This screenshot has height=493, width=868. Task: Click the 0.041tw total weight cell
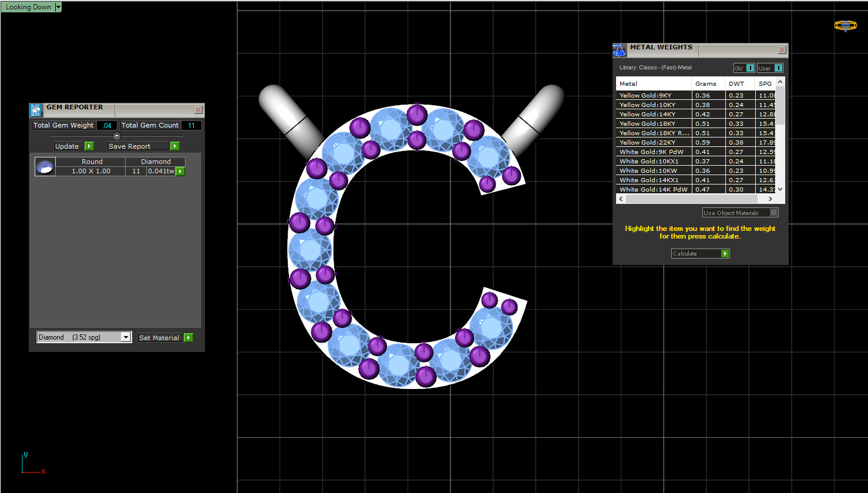click(161, 171)
